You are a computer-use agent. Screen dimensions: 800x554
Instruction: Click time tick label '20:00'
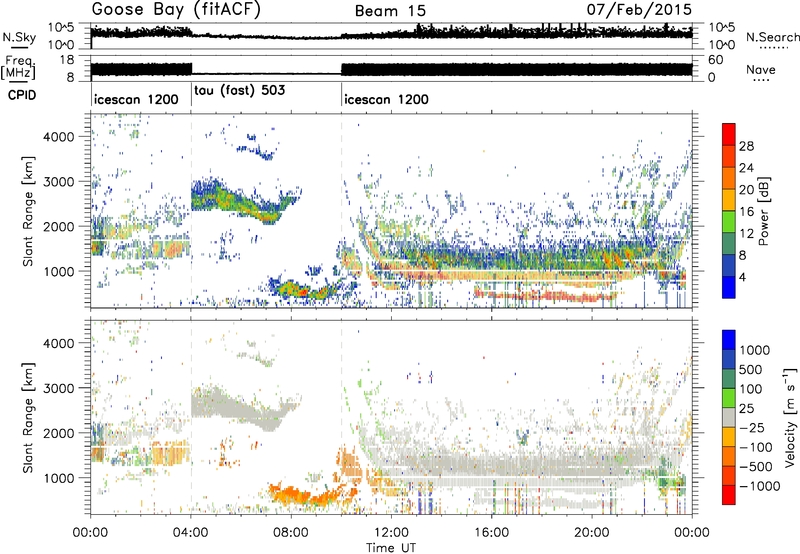(591, 533)
